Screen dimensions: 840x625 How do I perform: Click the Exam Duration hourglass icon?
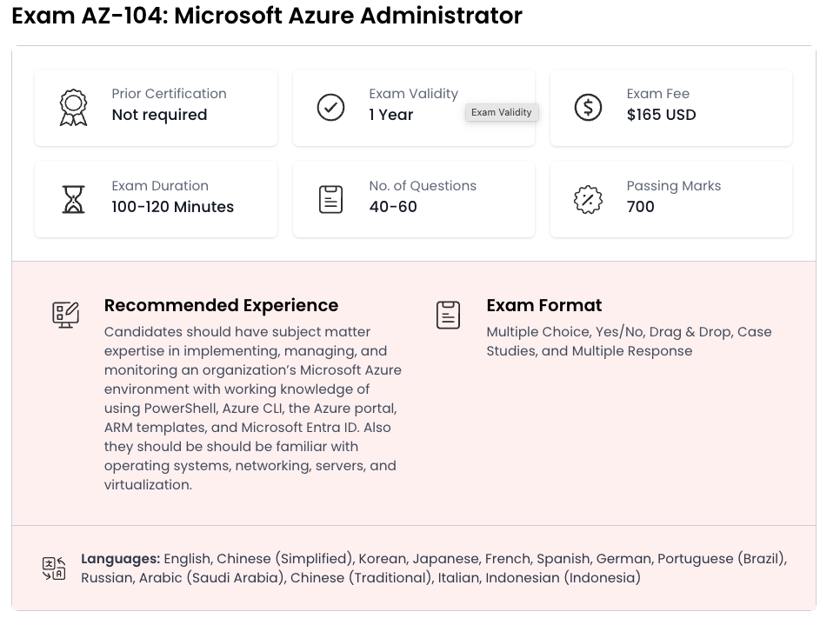(73, 200)
